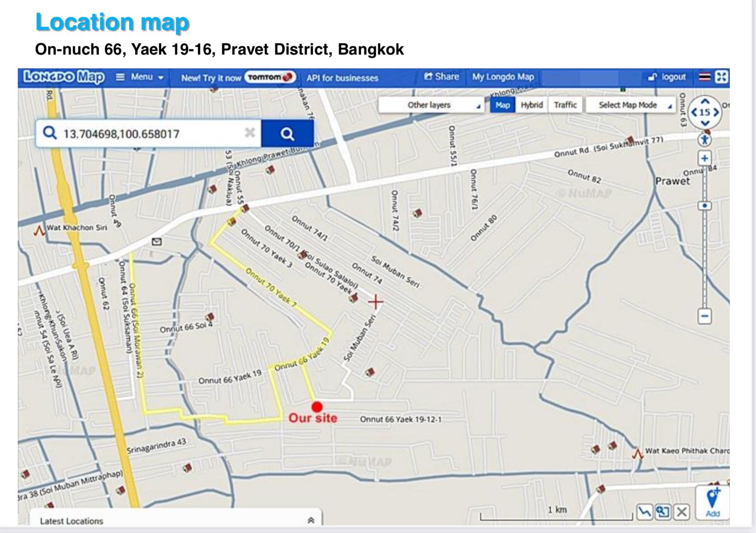Click the Onnut 66 Yaek 19-12-1 label

coord(400,419)
